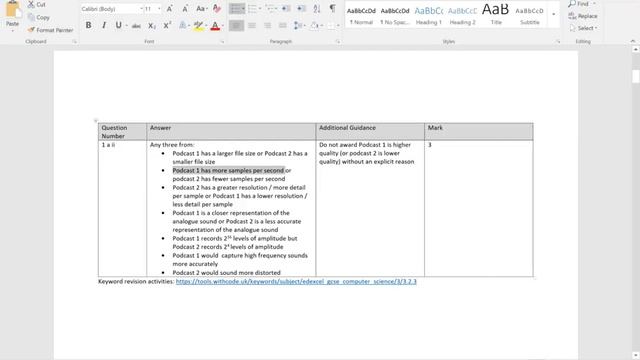Image resolution: width=640 pixels, height=360 pixels.
Task: Clear all formatting from the selection
Action: coord(217,9)
